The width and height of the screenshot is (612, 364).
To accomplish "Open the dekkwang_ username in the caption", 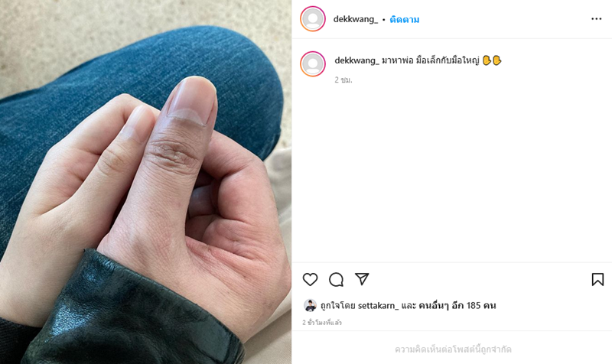I will pos(356,60).
